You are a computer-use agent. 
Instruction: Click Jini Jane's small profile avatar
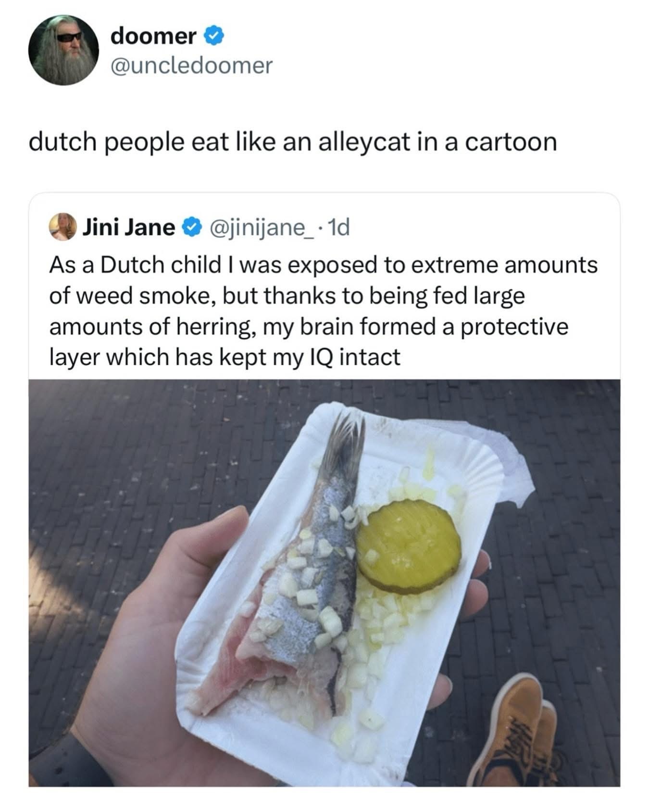pyautogui.click(x=63, y=227)
